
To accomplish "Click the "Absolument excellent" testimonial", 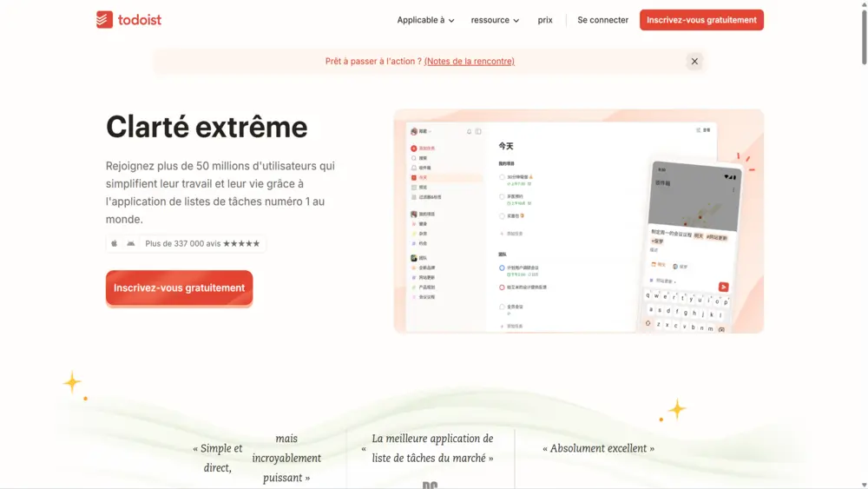I will [598, 448].
